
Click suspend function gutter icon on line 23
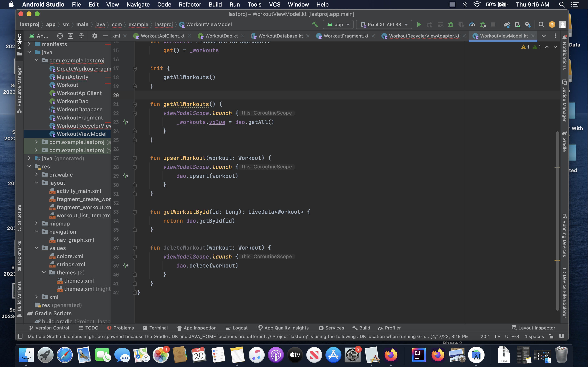[x=126, y=122]
